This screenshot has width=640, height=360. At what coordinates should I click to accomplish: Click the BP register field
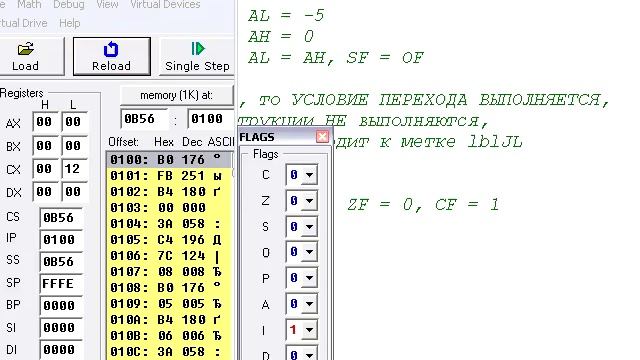click(x=61, y=306)
